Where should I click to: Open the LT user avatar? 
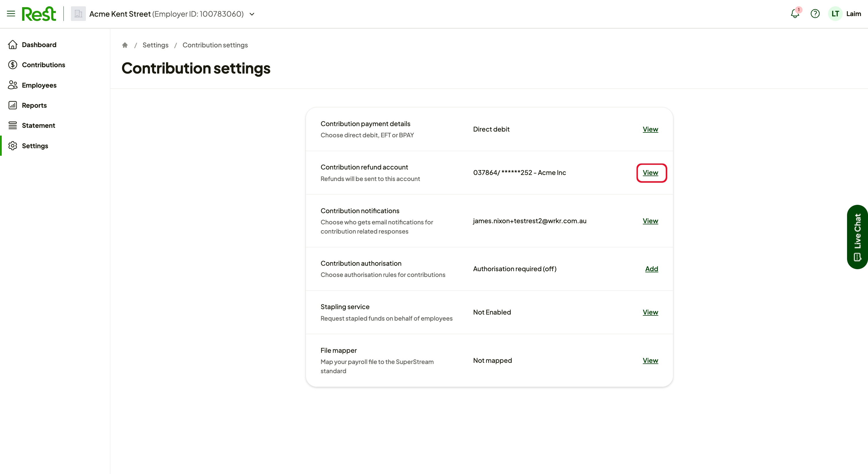click(835, 14)
